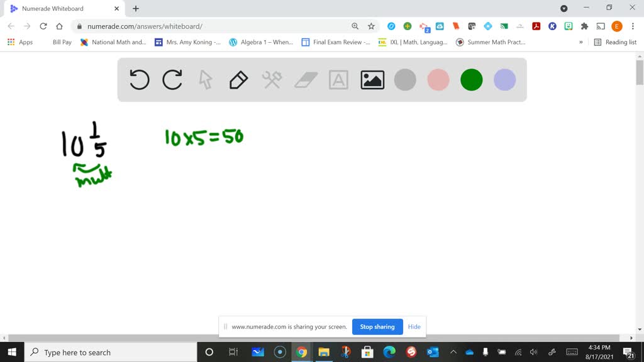Open the shapes/tools icon on the whiteboard toolbar
Screen dimensions: 644x362
point(272,80)
